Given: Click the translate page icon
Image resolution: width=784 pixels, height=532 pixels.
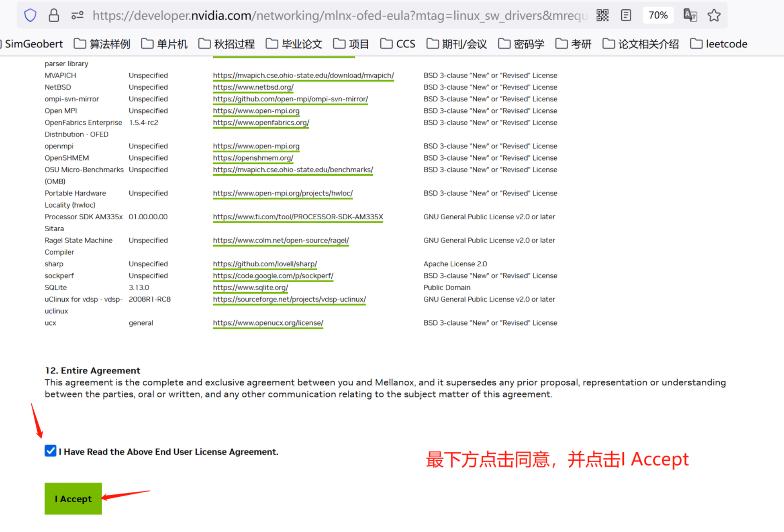Looking at the screenshot, I should 690,15.
